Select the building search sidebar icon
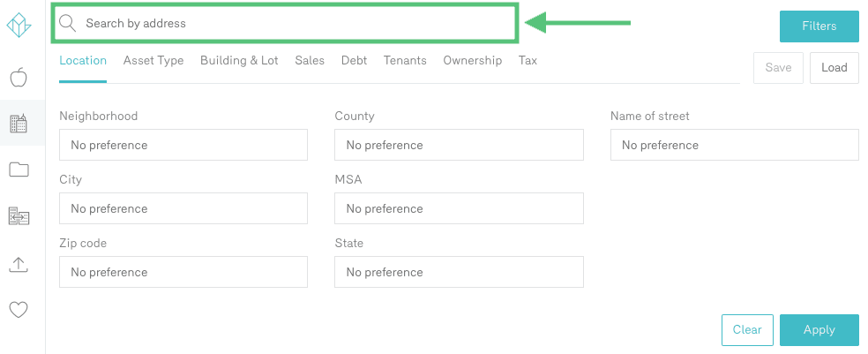 coord(19,124)
